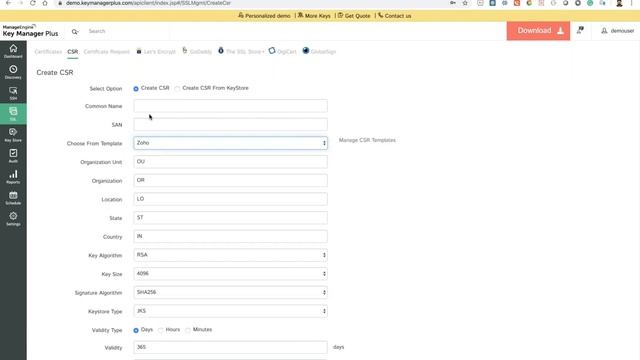Viewport: 640px width, 360px height.
Task: Click the Personalized demo link
Action: click(264, 16)
